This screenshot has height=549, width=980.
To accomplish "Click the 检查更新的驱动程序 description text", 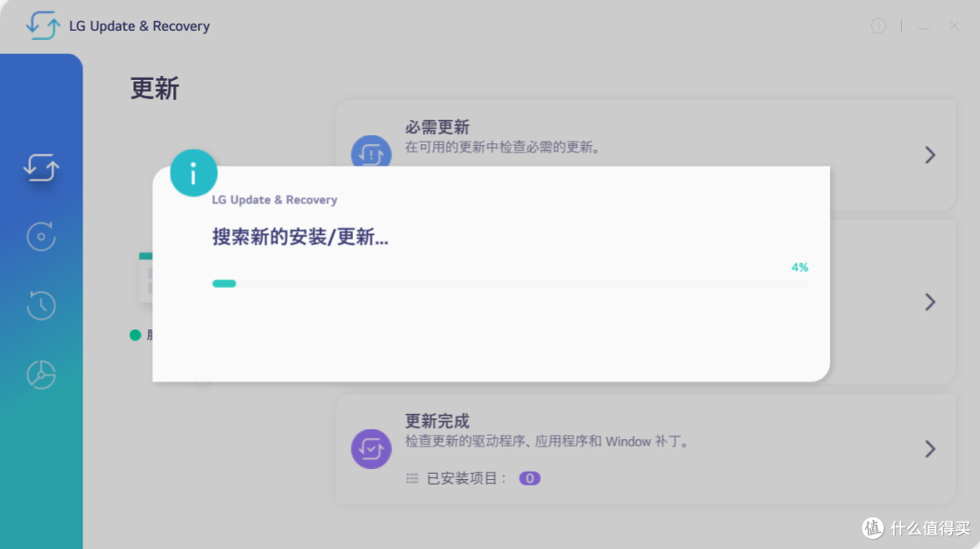I will [x=547, y=441].
